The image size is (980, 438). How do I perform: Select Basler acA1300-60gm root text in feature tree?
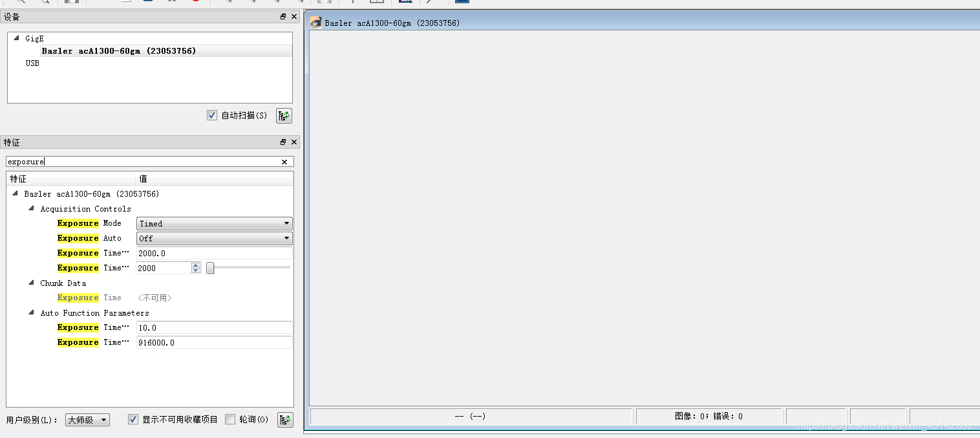92,193
